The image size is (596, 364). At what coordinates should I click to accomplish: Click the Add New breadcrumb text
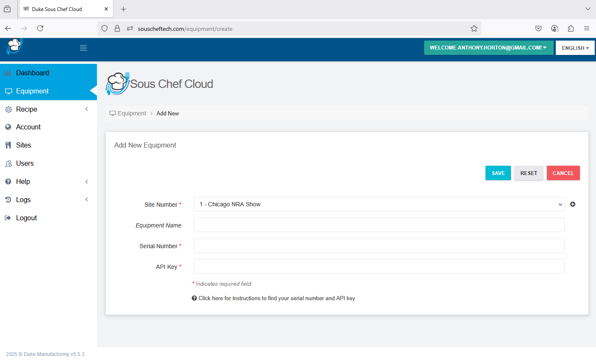coord(168,113)
